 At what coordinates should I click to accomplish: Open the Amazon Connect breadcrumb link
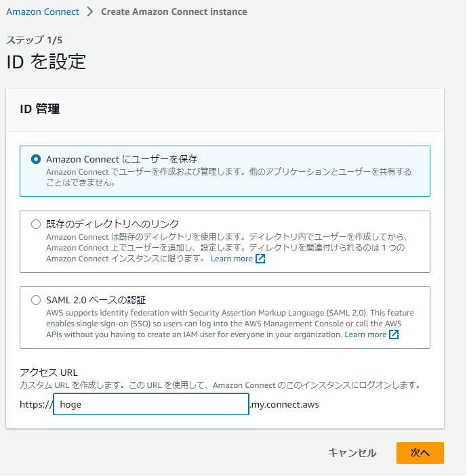[x=43, y=12]
